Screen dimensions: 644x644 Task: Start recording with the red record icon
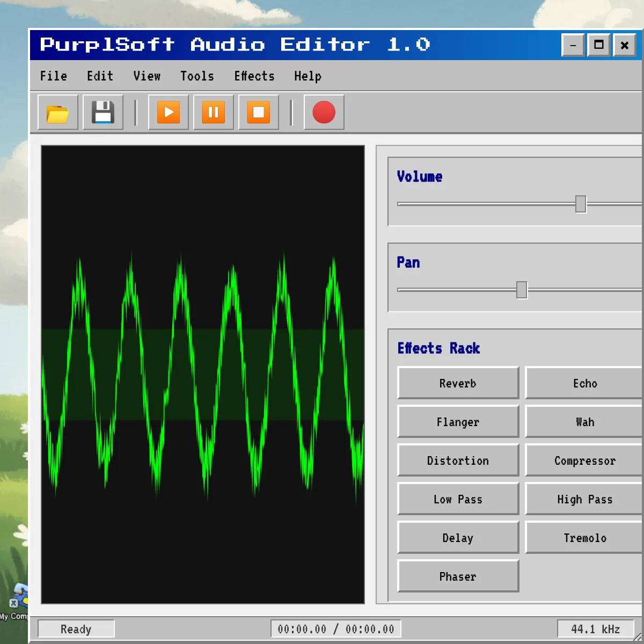324,112
